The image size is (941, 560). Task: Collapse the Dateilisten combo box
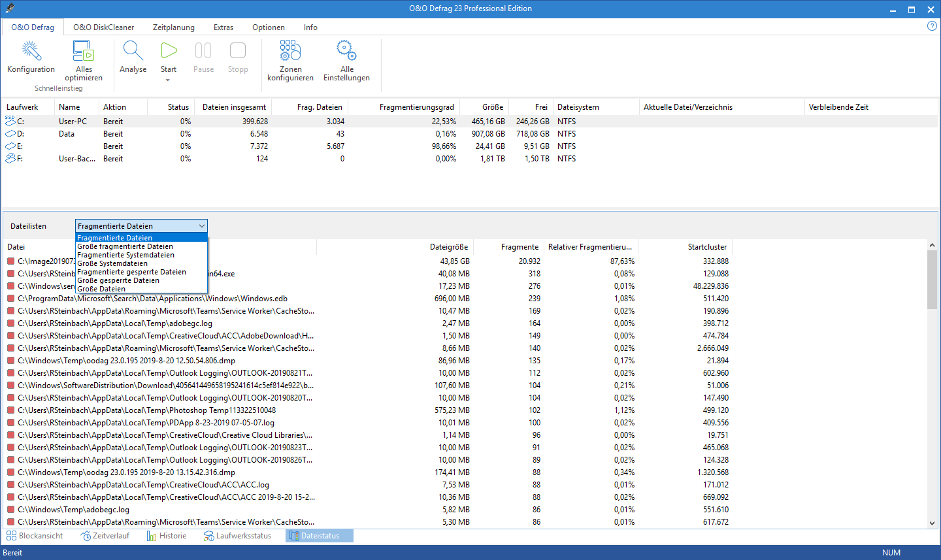click(x=202, y=226)
